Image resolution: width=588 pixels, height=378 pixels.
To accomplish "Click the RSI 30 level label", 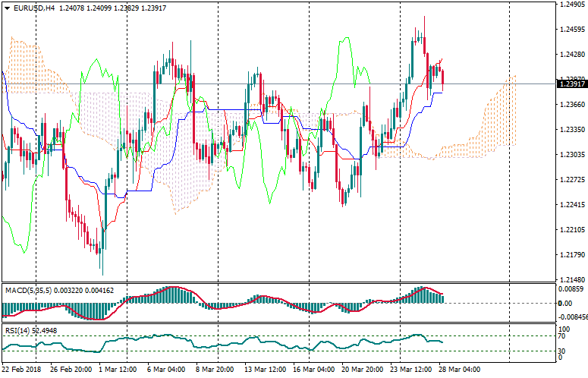I will pos(562,351).
